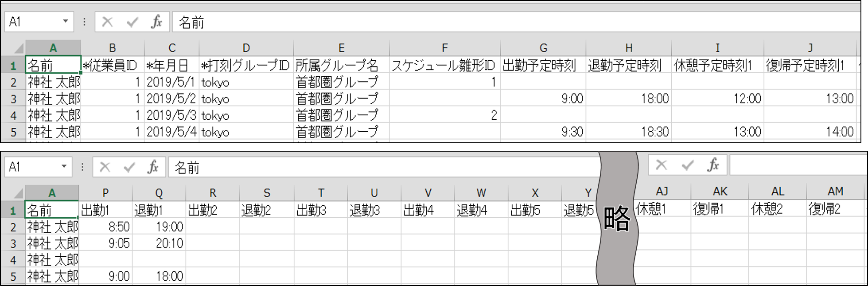This screenshot has height=286, width=868.
Task: Select column H header in upper sheet
Action: [629, 48]
